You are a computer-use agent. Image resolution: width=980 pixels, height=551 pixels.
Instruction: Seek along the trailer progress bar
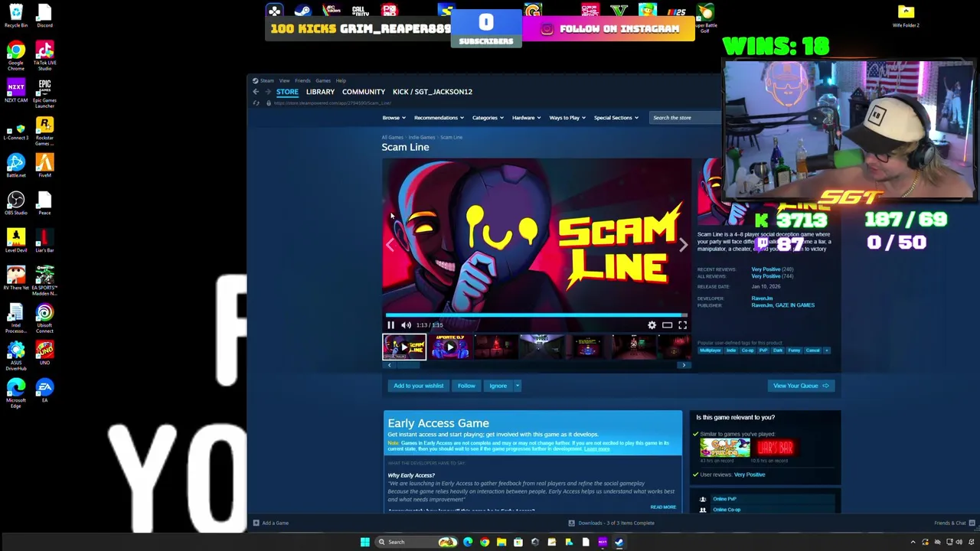pyautogui.click(x=536, y=315)
